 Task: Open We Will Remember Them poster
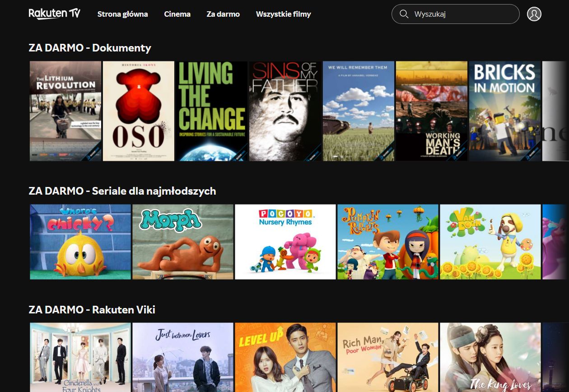tap(359, 111)
